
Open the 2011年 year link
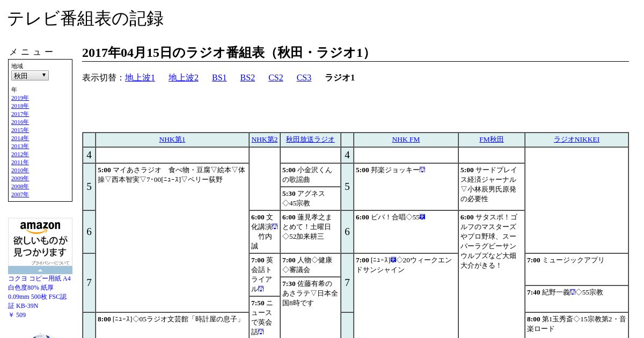pyautogui.click(x=20, y=162)
